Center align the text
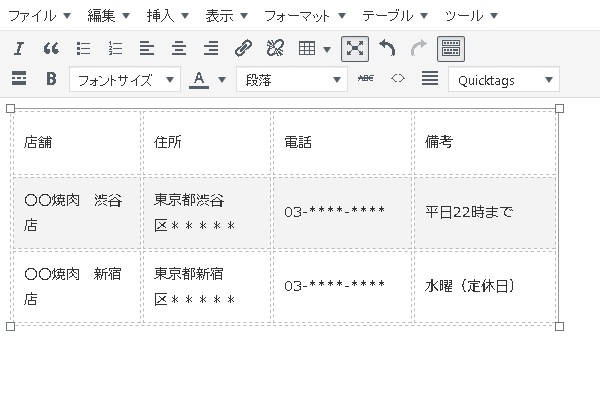 (x=179, y=48)
